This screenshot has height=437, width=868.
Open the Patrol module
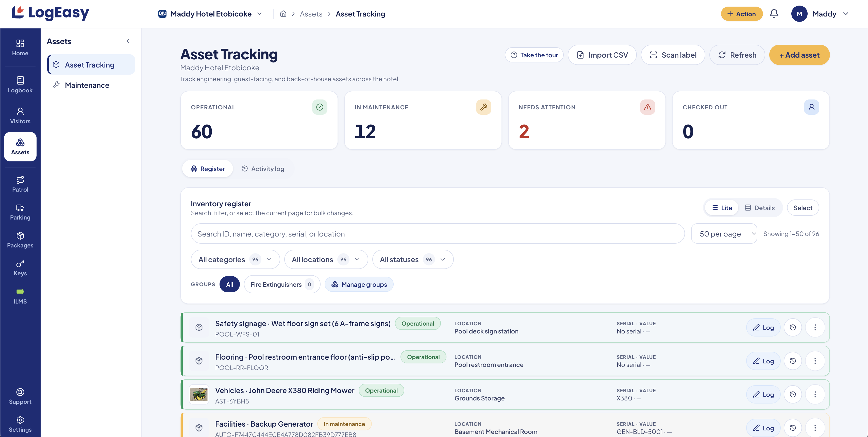tap(20, 184)
